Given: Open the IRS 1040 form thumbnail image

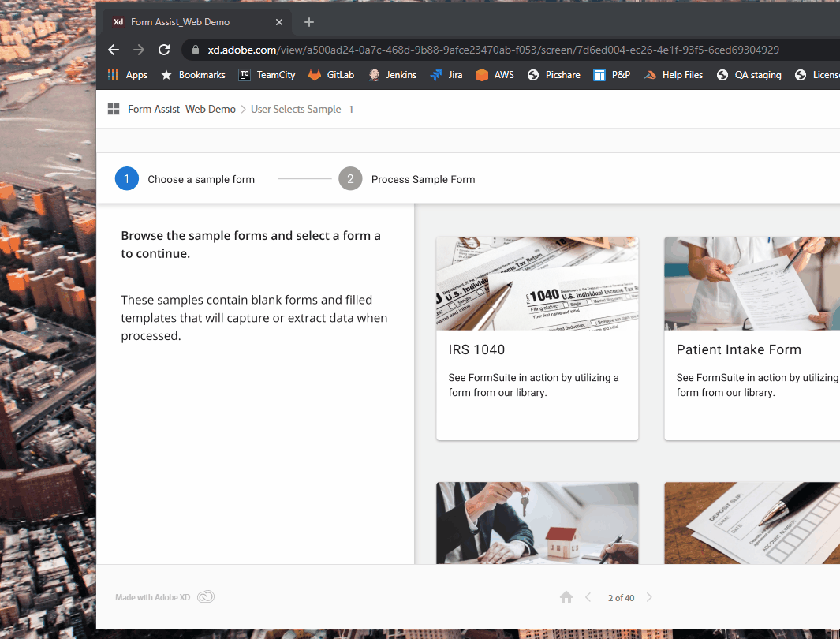Looking at the screenshot, I should click(537, 283).
